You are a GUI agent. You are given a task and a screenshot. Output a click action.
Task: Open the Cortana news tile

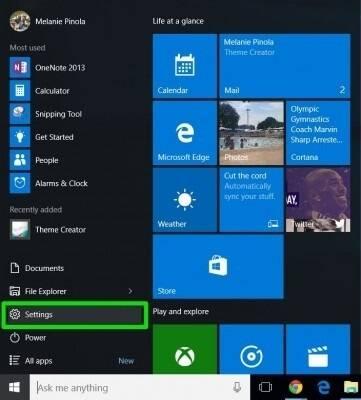(x=318, y=133)
